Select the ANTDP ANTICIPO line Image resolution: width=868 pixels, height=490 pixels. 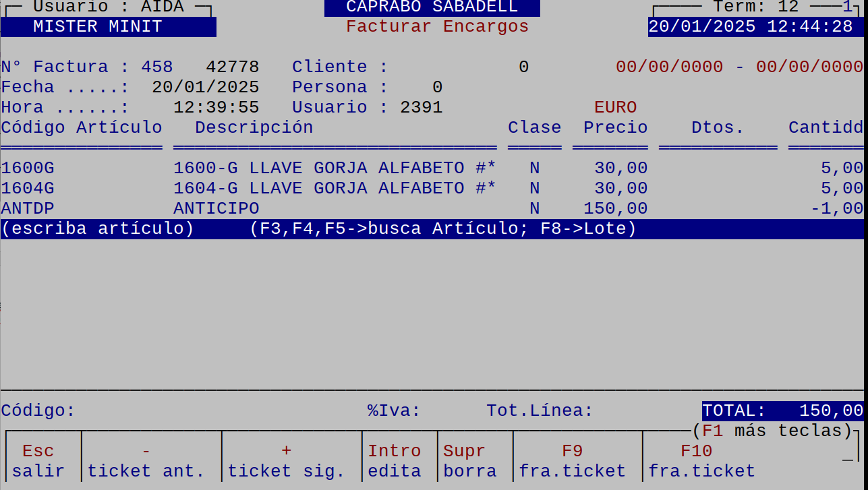[202, 208]
